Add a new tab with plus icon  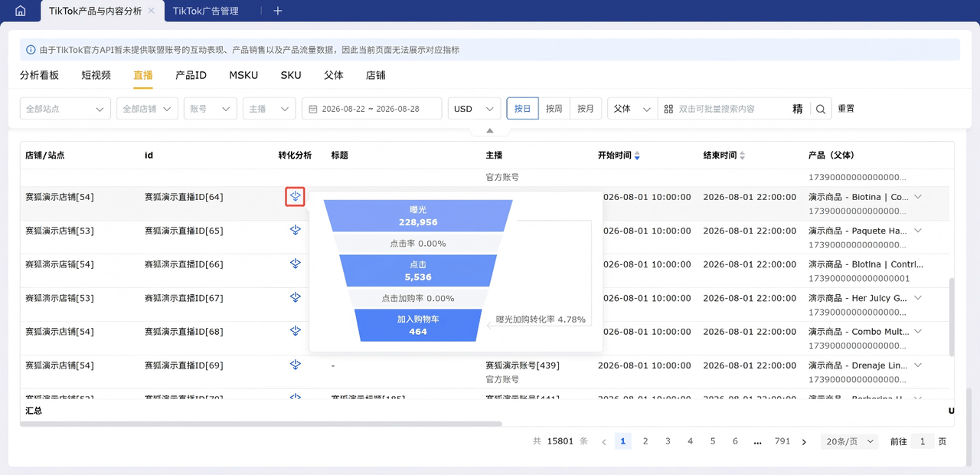click(x=278, y=11)
